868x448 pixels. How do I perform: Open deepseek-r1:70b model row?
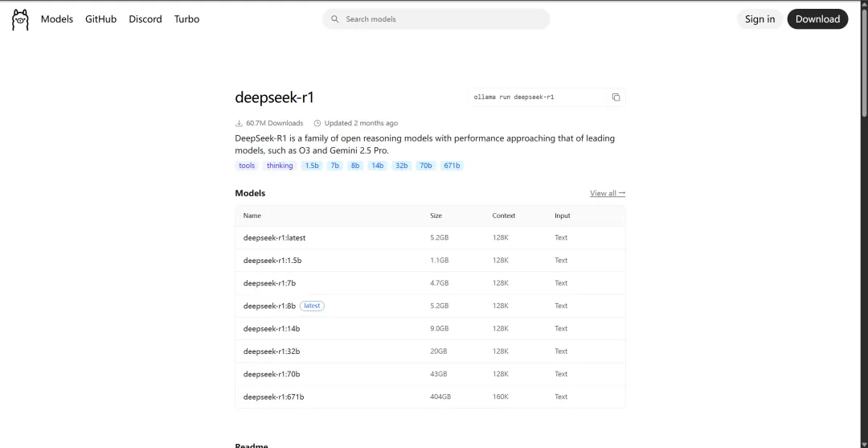tap(430, 374)
